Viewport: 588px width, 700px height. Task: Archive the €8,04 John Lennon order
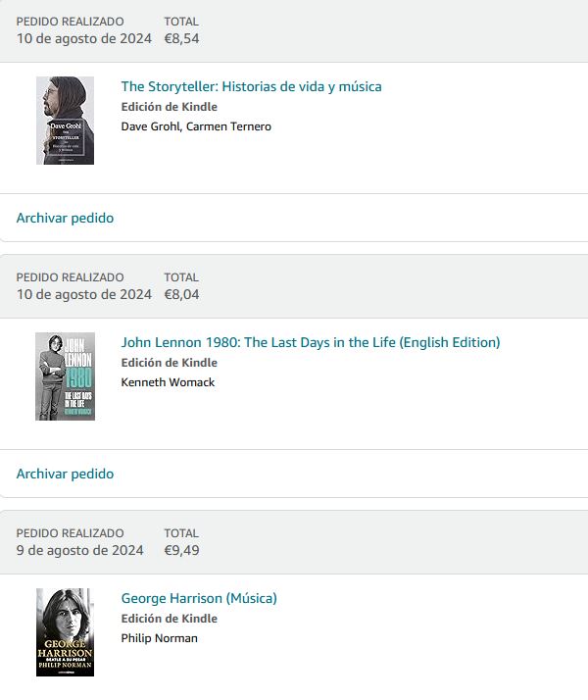pyautogui.click(x=65, y=474)
